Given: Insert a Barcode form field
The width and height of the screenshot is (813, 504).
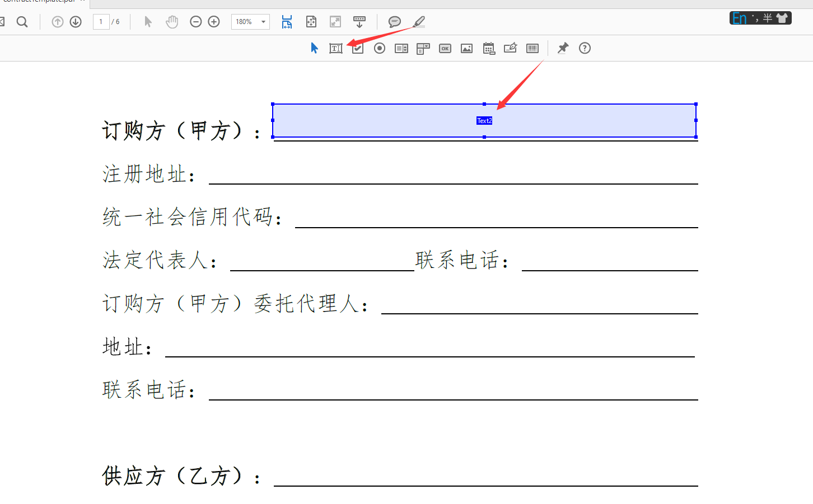Looking at the screenshot, I should (x=532, y=48).
